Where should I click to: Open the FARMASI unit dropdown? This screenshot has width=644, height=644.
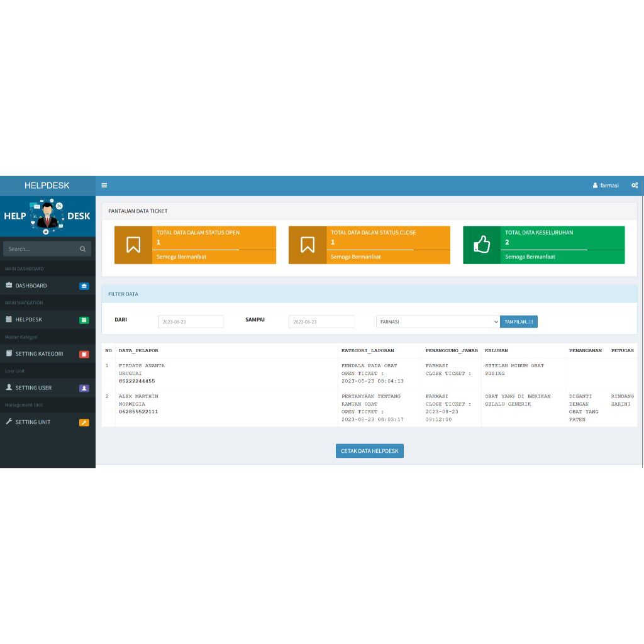438,321
